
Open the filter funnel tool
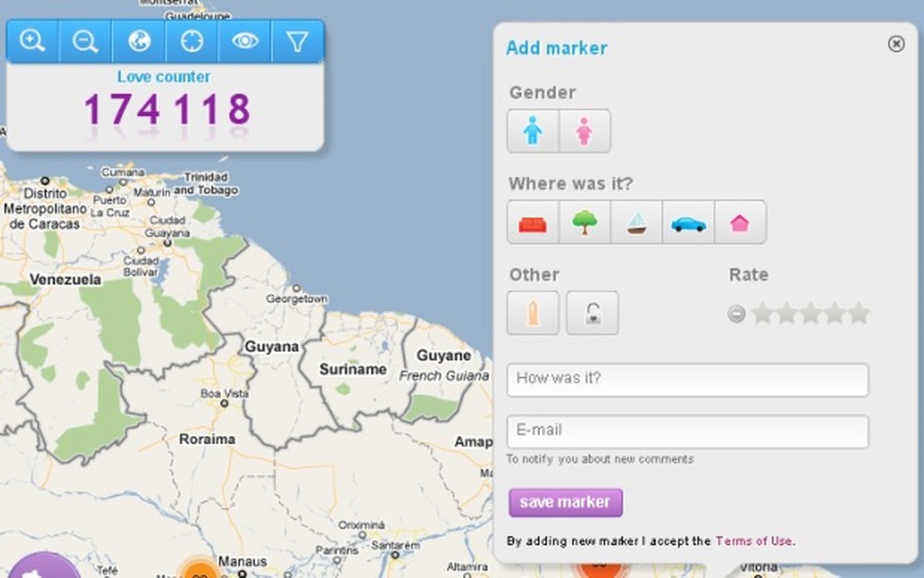(298, 41)
